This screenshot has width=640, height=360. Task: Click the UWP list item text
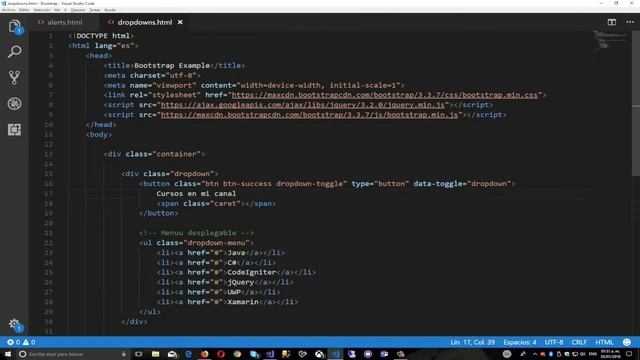click(234, 292)
